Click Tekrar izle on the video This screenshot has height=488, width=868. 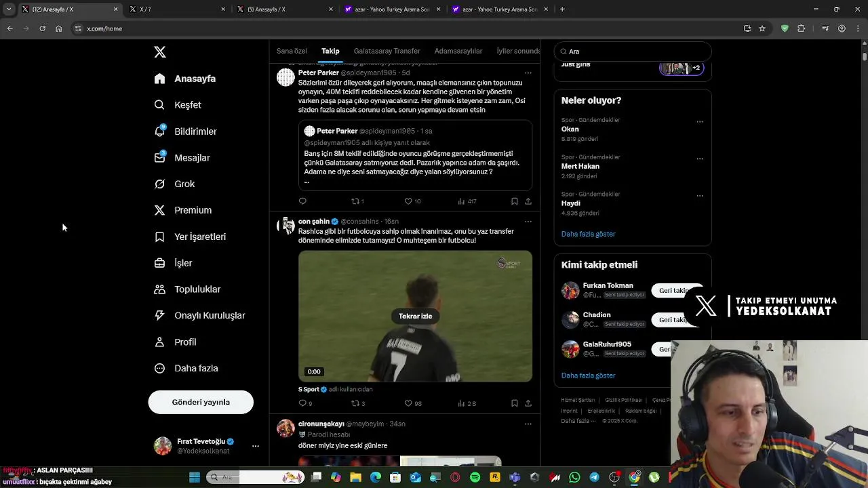(x=415, y=316)
